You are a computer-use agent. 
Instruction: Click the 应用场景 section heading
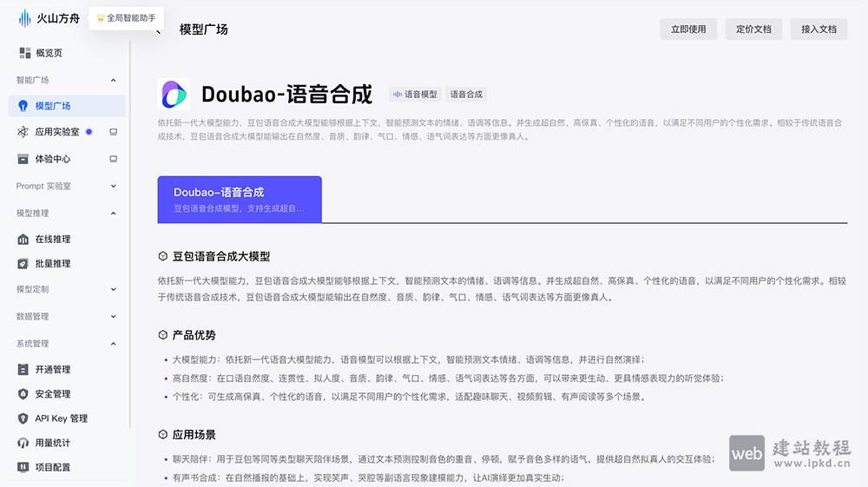194,434
